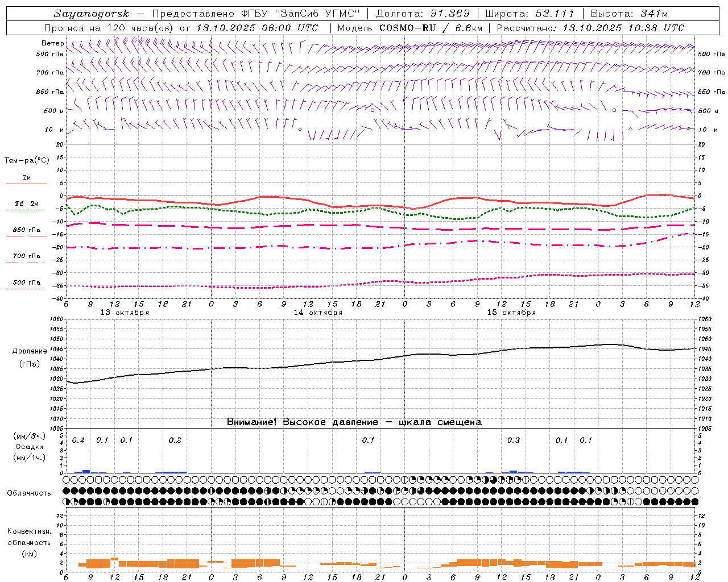
Task: Select 'Внимание! Высокое давление — шкала смещена' warning
Action: (354, 422)
